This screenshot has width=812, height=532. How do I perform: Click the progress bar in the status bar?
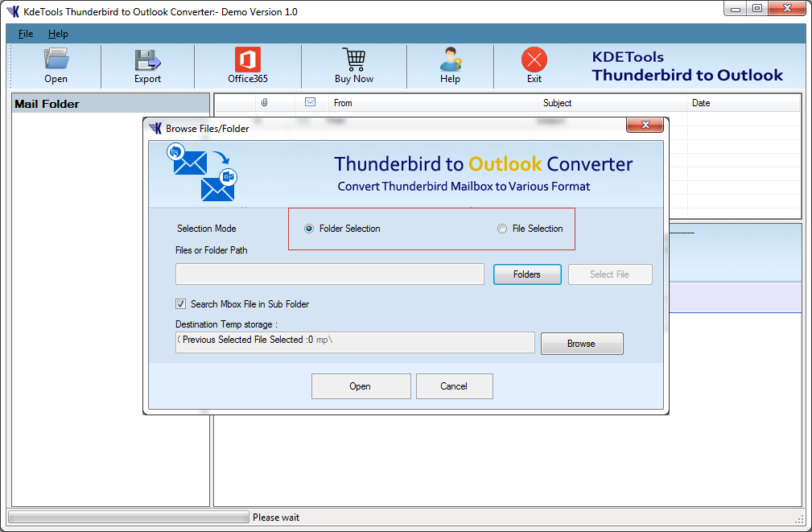point(126,517)
